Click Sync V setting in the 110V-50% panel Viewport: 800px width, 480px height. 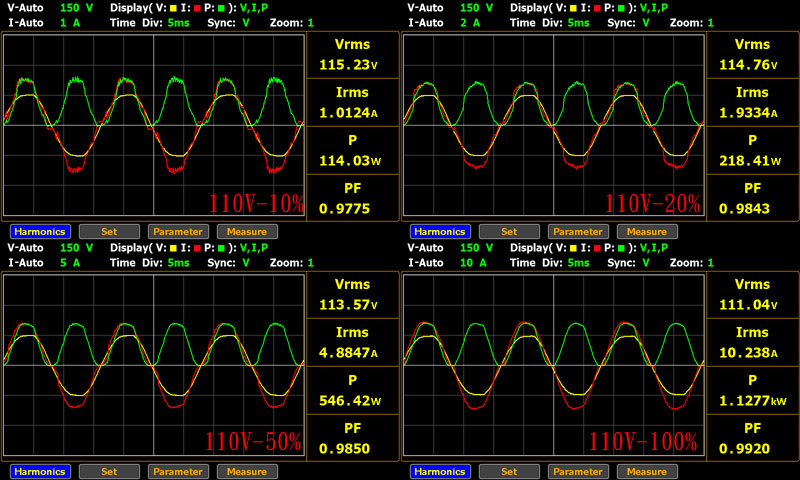coord(246,263)
